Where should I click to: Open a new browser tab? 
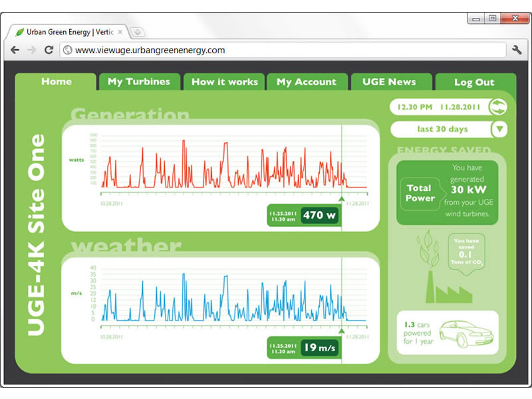[x=137, y=32]
